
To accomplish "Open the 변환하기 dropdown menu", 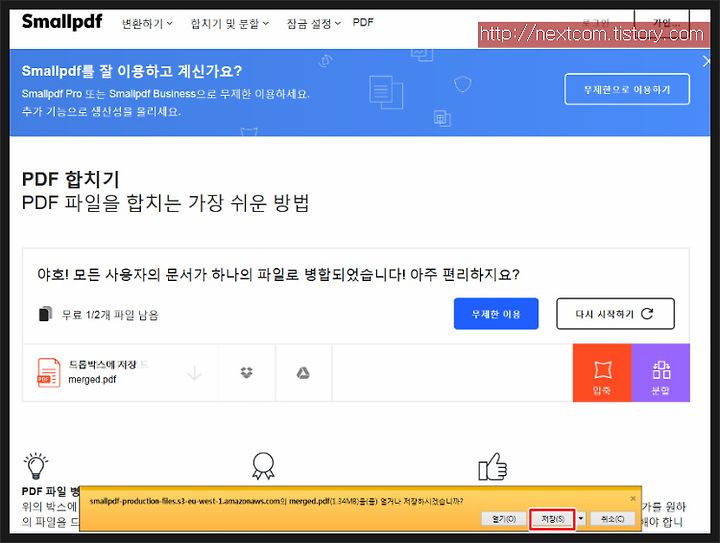I will [x=147, y=23].
